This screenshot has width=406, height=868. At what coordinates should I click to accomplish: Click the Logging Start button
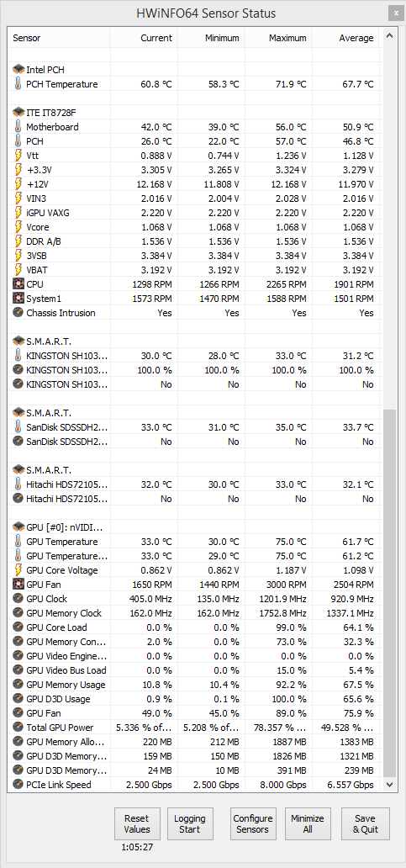coord(190,823)
